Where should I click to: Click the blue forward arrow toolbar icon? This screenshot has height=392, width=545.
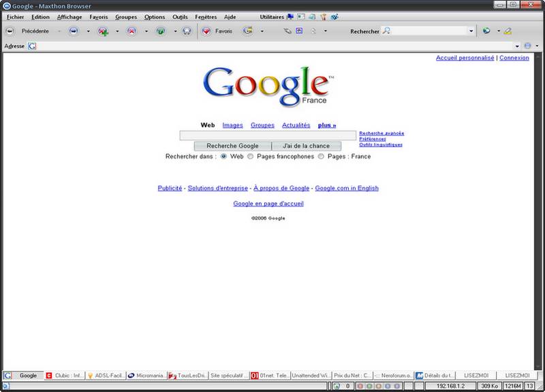(x=74, y=31)
